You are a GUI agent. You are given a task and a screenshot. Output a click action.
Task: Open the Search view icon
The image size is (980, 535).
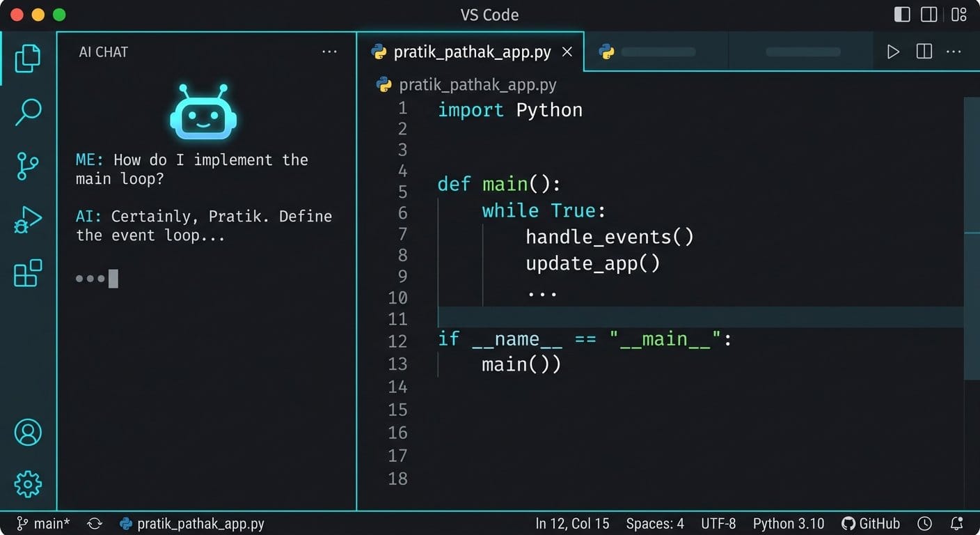28,112
